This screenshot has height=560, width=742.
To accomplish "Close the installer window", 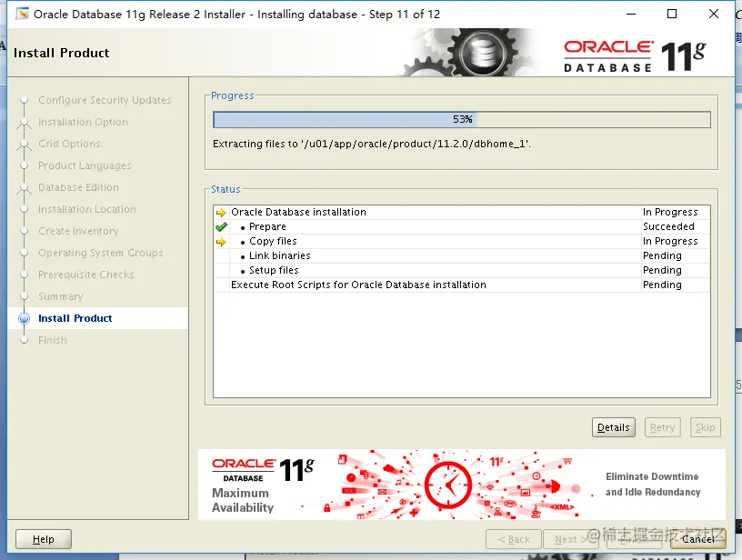I will [x=714, y=15].
